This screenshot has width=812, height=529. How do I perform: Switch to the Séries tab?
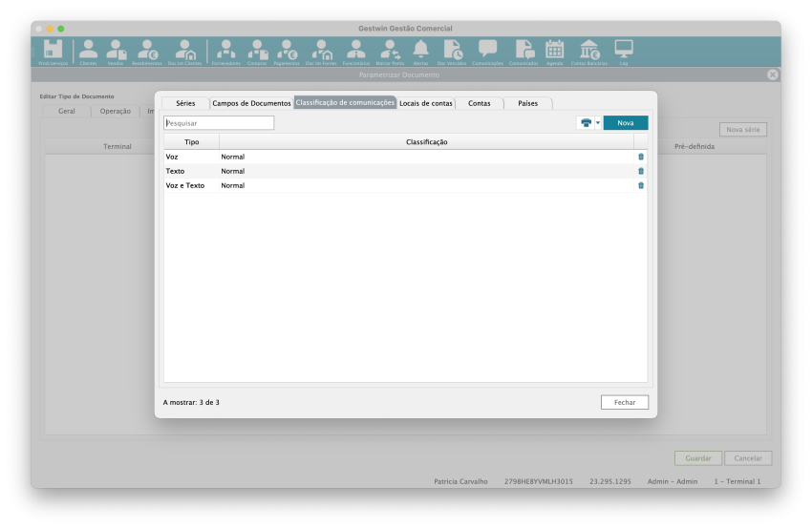[185, 103]
